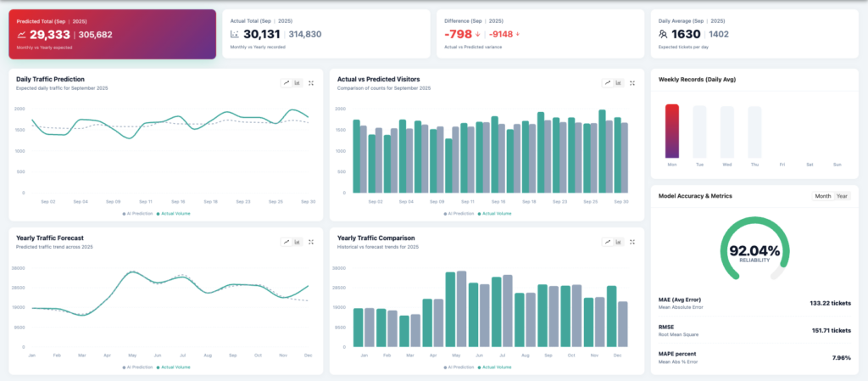Click the Sun label in Weekly Records
Screen dimensions: 868x381
pos(837,165)
